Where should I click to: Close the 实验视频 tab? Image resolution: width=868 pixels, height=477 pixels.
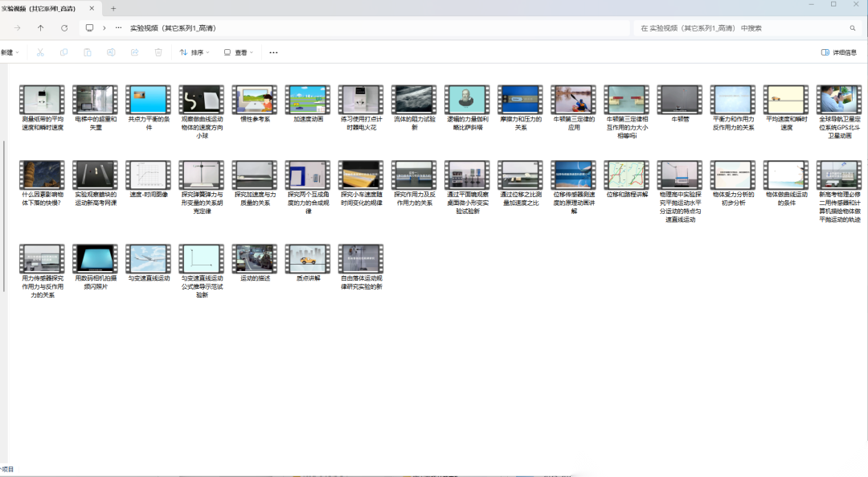coord(95,8)
